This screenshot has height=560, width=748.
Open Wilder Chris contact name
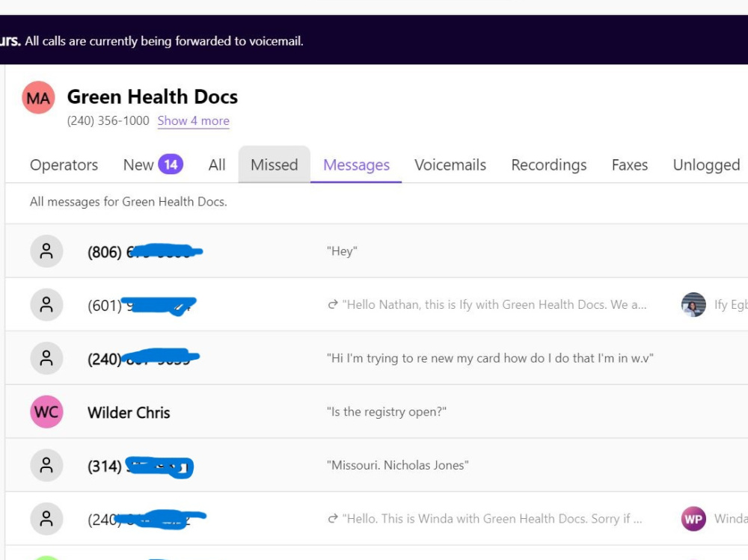[x=129, y=412]
